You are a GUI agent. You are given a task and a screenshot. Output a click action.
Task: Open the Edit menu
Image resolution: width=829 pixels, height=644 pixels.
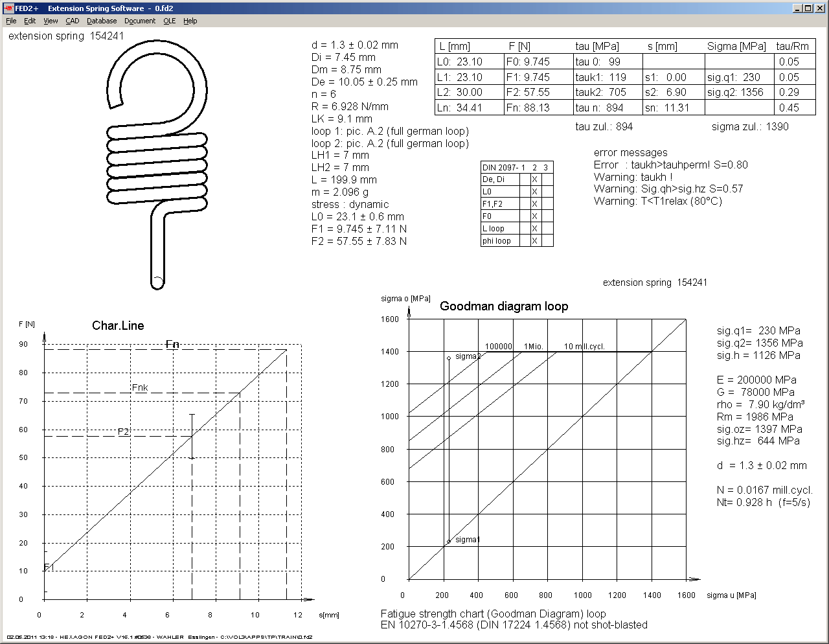coord(30,21)
